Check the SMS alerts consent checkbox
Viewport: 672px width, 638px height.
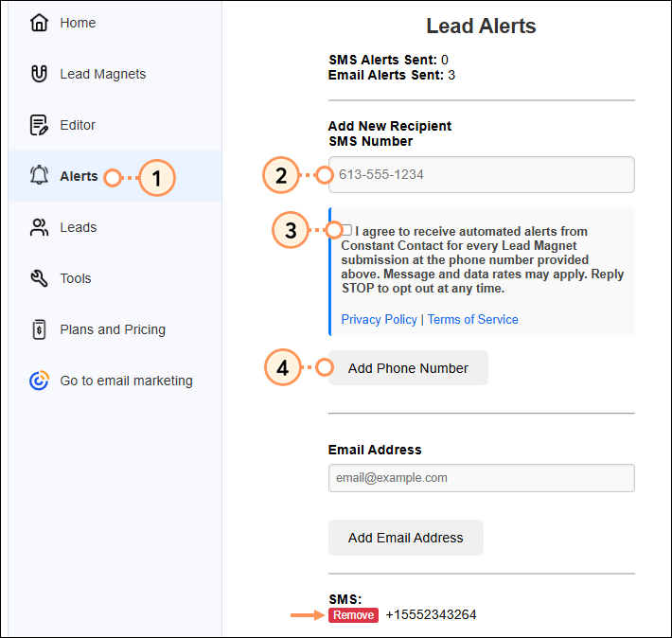346,230
